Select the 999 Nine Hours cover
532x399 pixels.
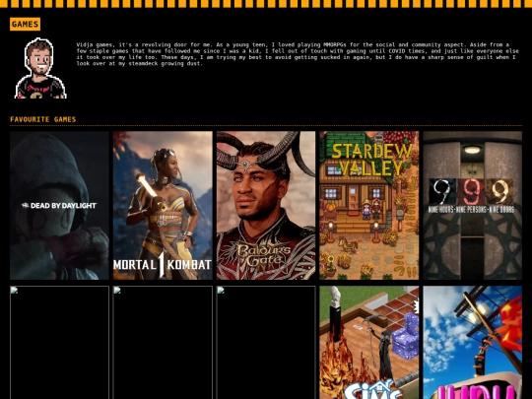click(x=472, y=206)
